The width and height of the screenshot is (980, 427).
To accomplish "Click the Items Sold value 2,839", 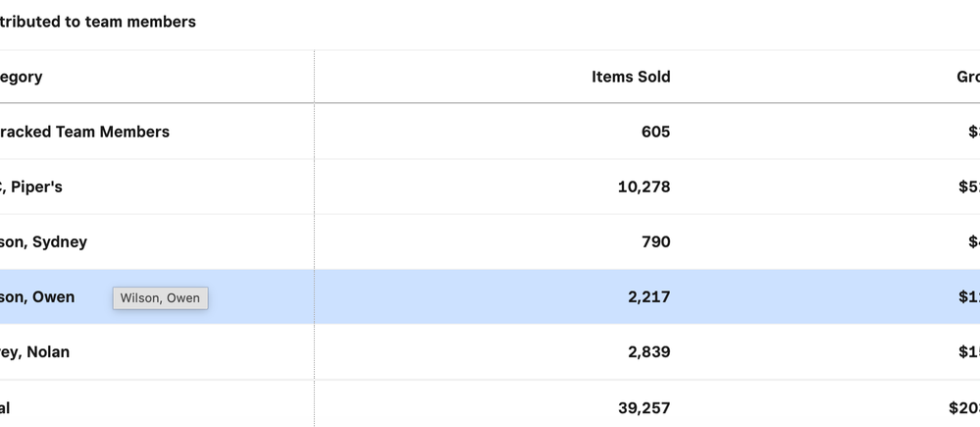I will 648,351.
